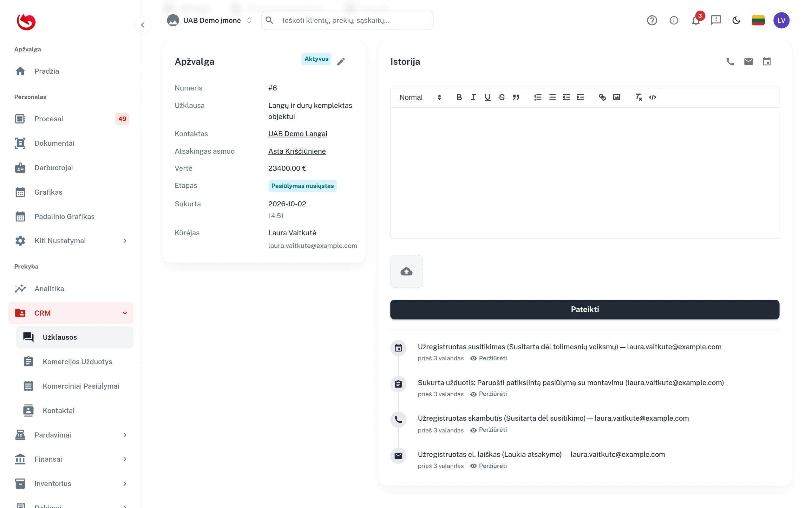812x508 pixels.
Task: Open Procesai in sidebar
Action: tap(71, 119)
